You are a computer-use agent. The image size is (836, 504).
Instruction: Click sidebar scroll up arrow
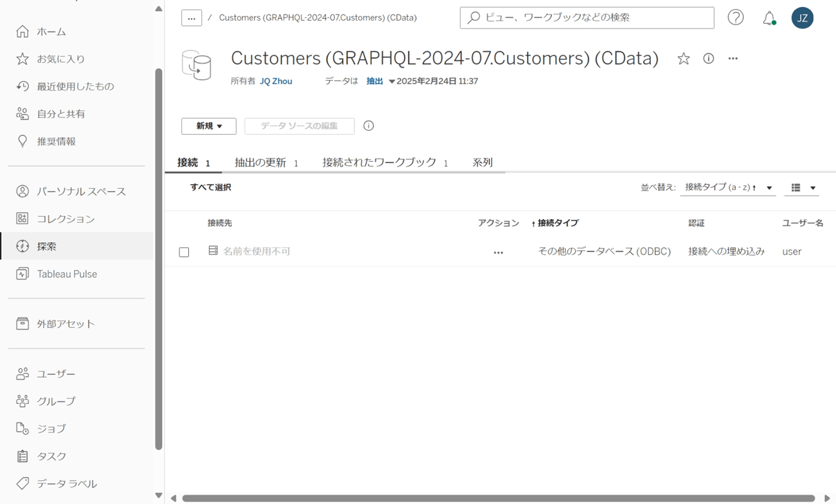tap(159, 9)
